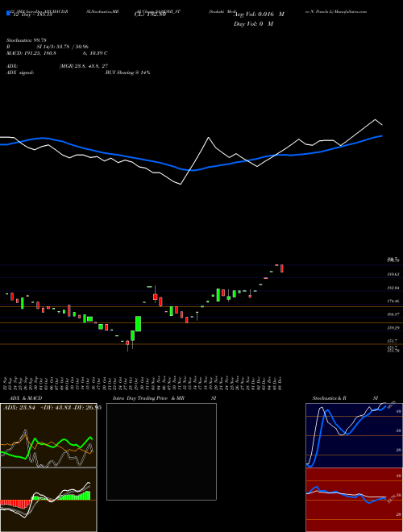Open the empty intraday trading price panel
This screenshot has width=403, height=532.
[161, 451]
